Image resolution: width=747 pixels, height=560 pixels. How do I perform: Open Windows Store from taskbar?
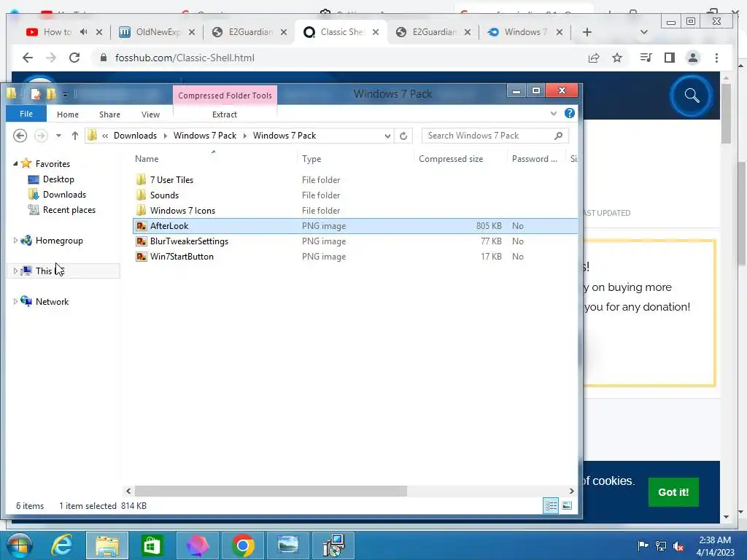tap(152, 545)
